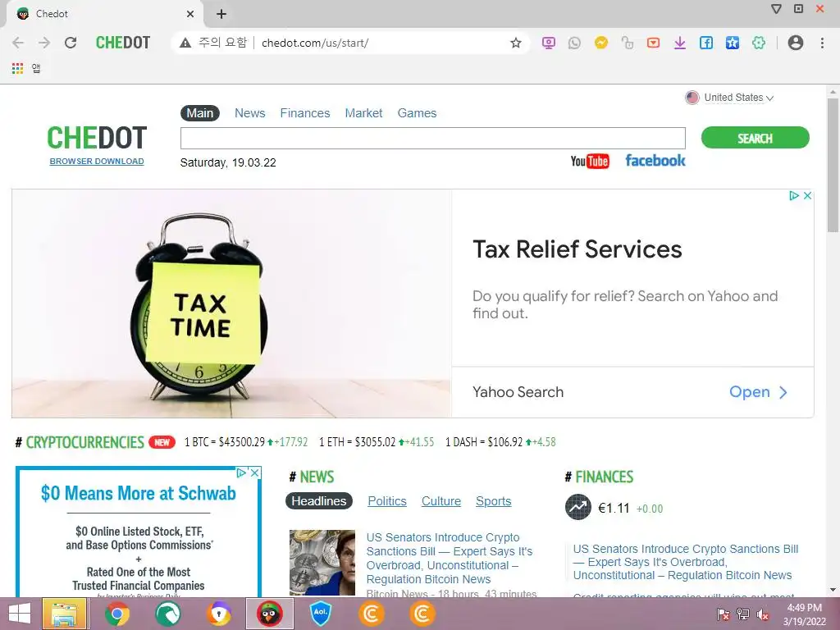Close the Tax Relief Services ad

807,195
